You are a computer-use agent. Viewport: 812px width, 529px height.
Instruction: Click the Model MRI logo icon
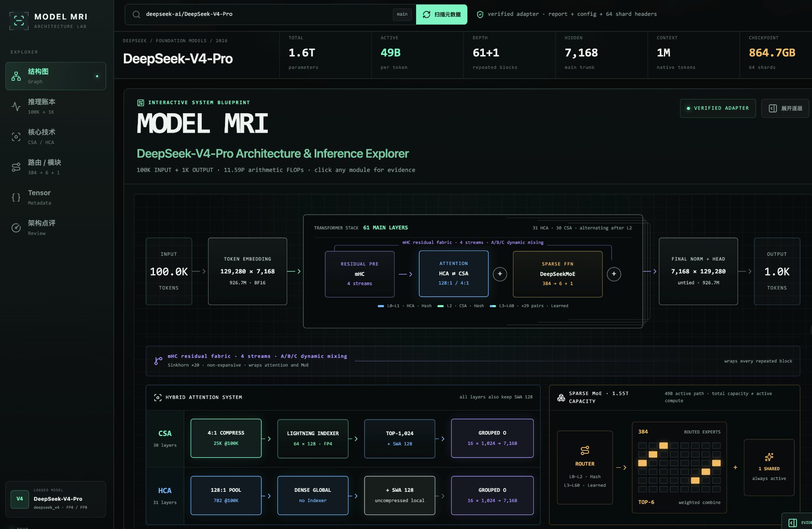(x=19, y=21)
